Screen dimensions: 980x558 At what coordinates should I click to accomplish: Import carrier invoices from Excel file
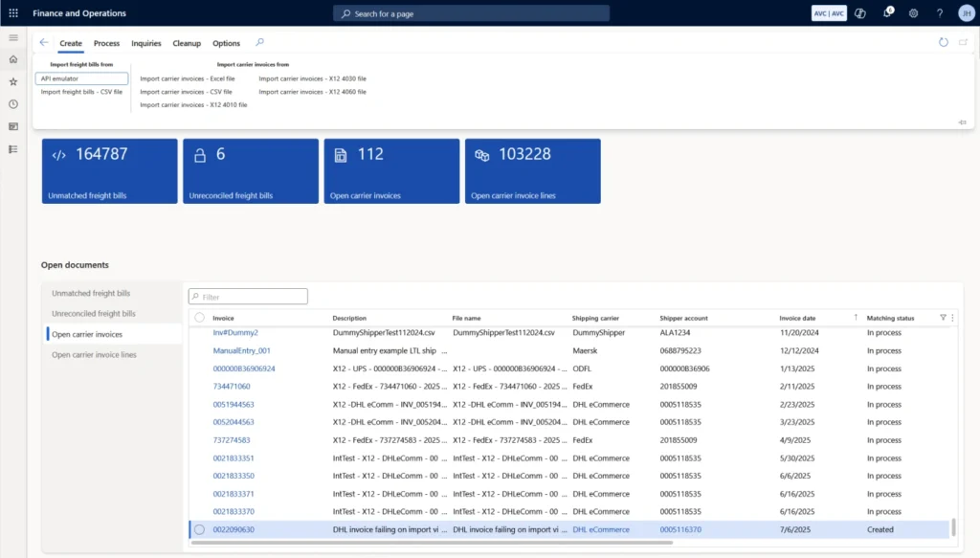pos(188,78)
